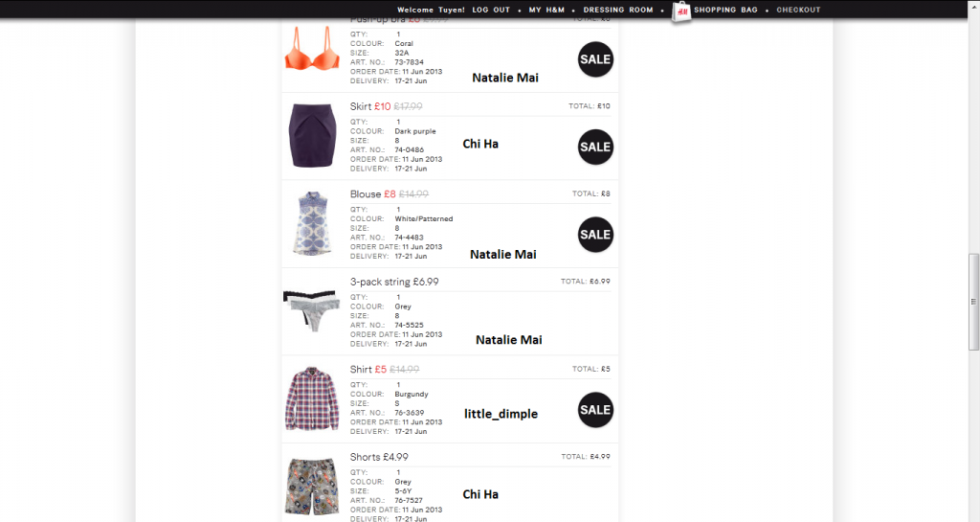
Task: Open DRESSING ROOM from the top navigation
Action: point(618,10)
